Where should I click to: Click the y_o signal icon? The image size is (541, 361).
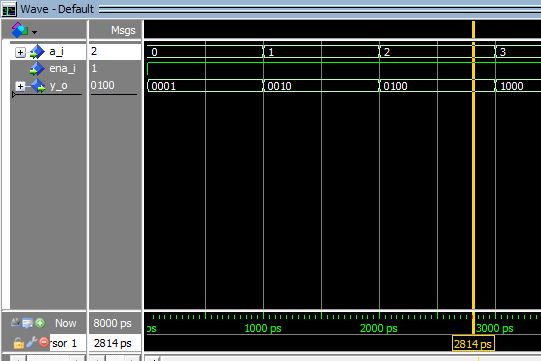(38, 86)
